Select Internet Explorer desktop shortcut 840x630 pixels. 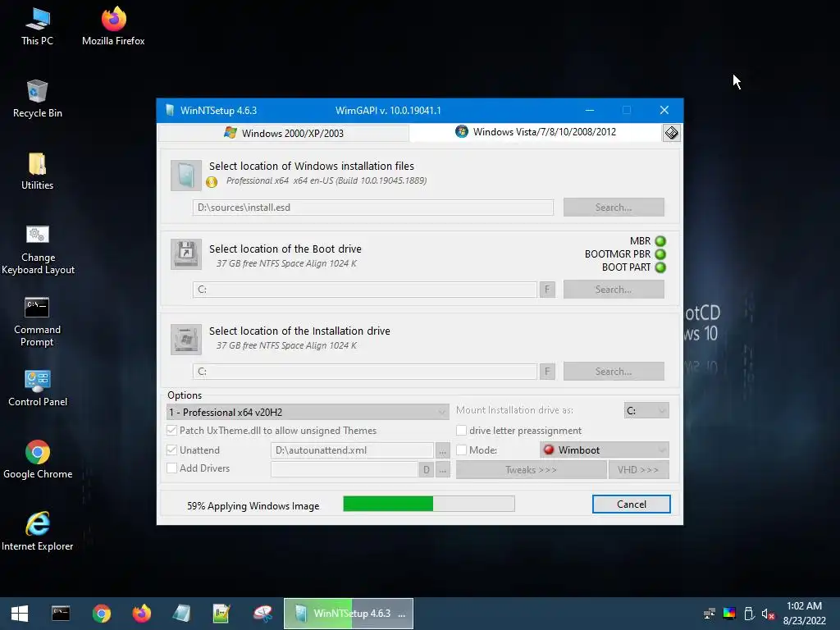pos(38,532)
